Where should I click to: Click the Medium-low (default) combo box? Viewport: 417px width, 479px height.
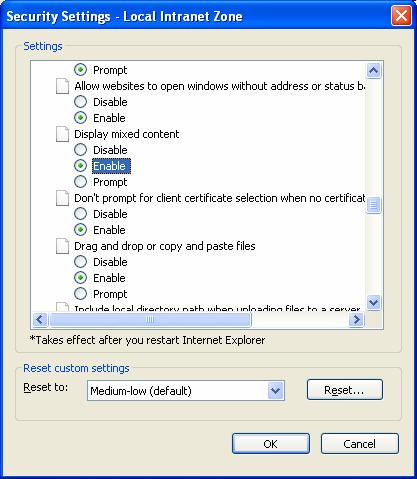[x=186, y=390]
